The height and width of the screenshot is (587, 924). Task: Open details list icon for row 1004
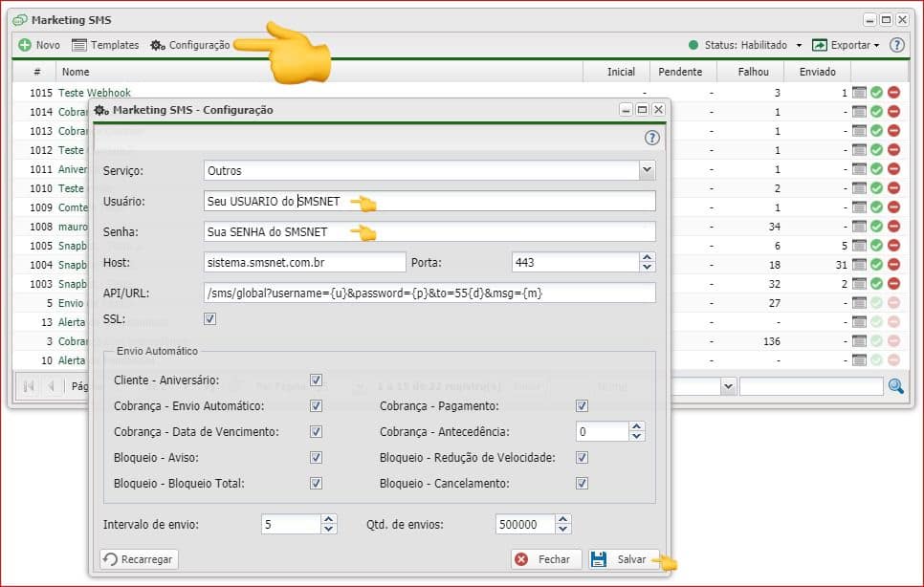(859, 265)
